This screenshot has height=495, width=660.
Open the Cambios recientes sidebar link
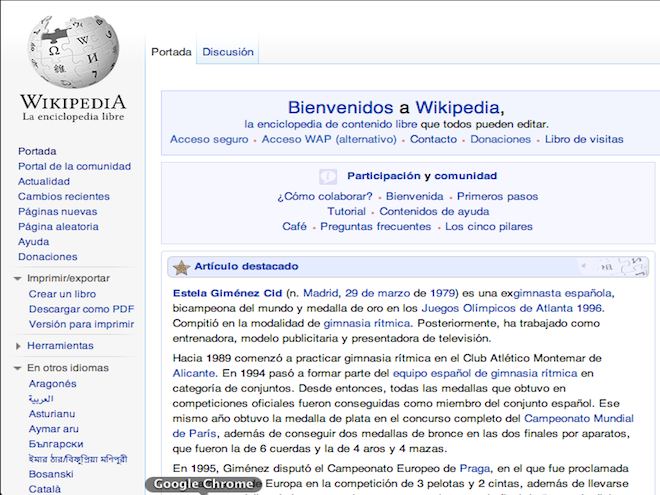pyautogui.click(x=64, y=197)
